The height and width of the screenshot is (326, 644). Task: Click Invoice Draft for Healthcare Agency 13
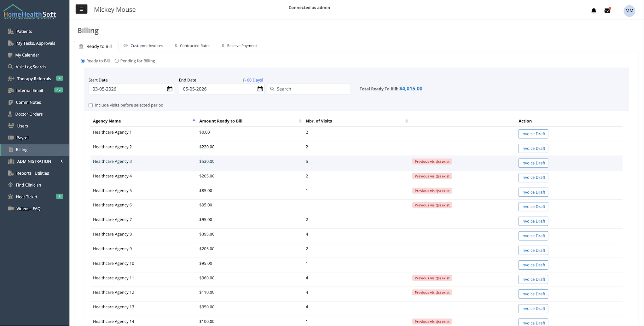click(x=533, y=309)
